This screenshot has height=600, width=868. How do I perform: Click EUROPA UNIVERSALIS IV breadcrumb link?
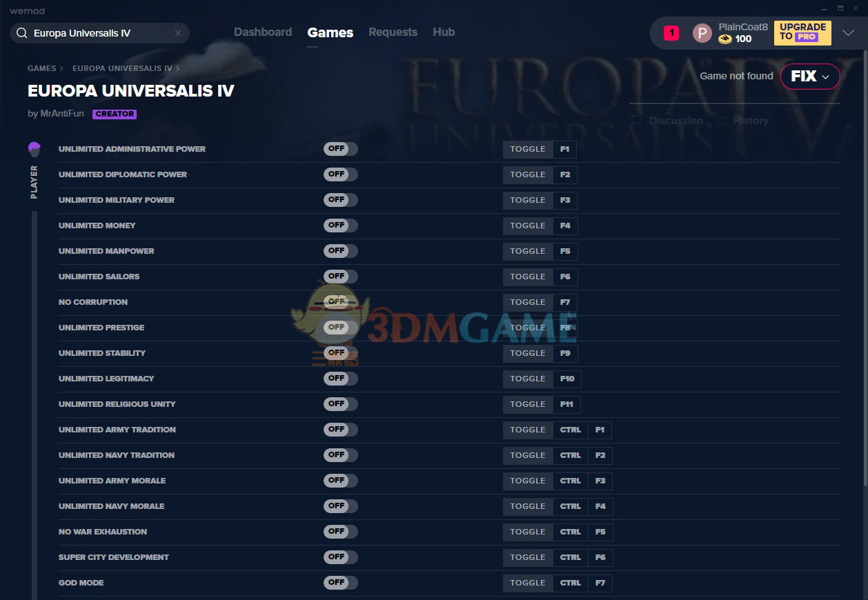[x=122, y=69]
